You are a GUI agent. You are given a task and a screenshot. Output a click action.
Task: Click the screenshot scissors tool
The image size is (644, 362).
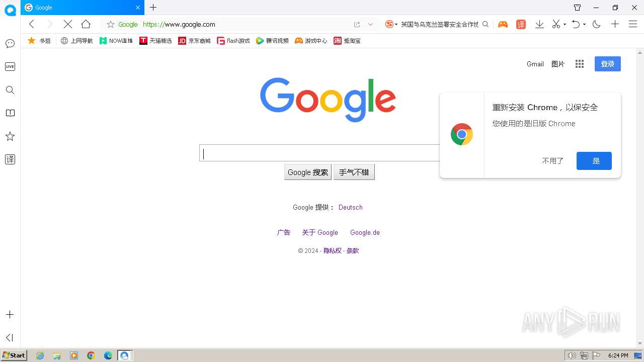coord(556,24)
